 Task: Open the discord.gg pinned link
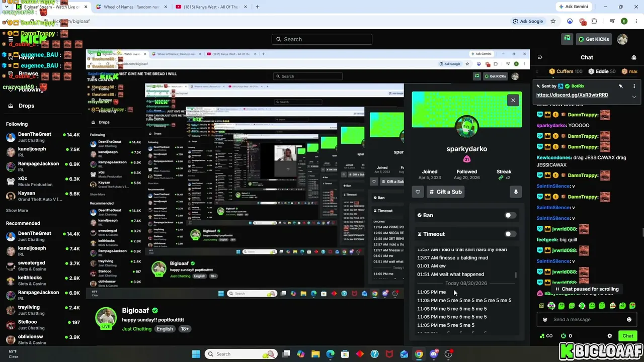572,95
